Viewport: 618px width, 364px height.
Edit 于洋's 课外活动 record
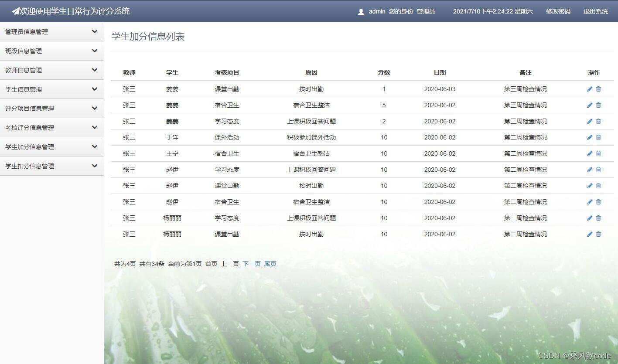point(589,137)
